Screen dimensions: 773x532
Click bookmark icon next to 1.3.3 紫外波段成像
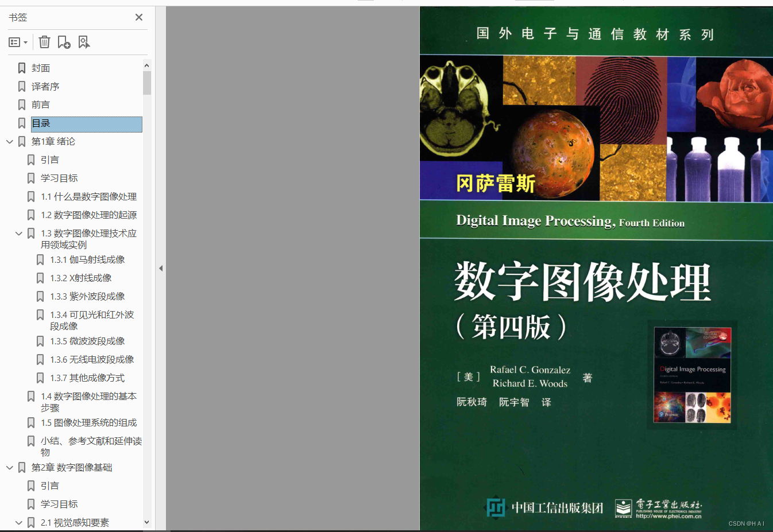[40, 297]
